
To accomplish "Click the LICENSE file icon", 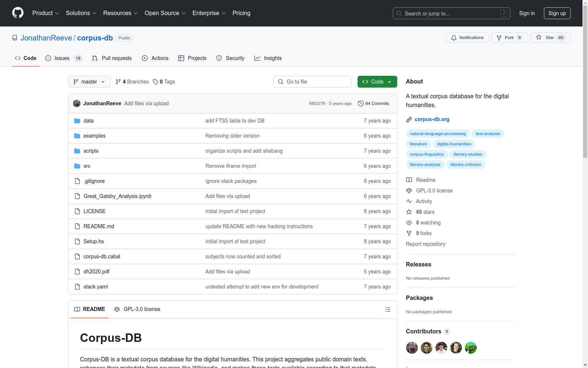I will coord(77,211).
